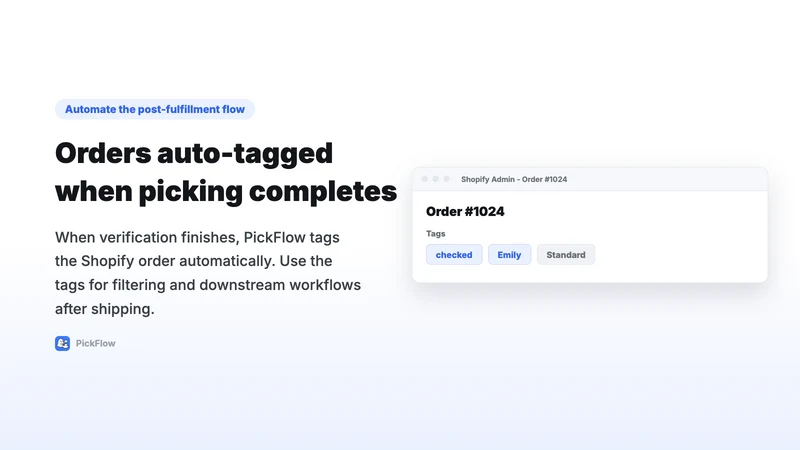Click the 'Shopify Admin - Order #1024' window title
Screen dimensions: 800x450
[514, 179]
